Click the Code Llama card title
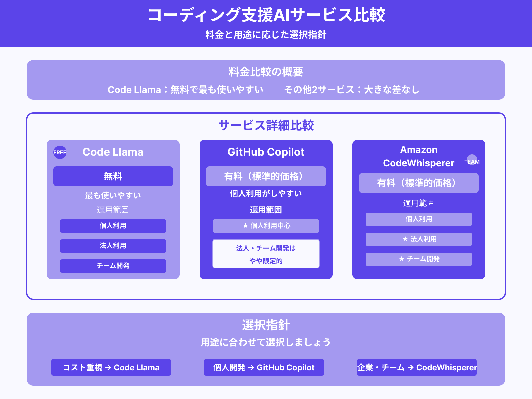Screen dimensions: 532x399 click(x=113, y=152)
